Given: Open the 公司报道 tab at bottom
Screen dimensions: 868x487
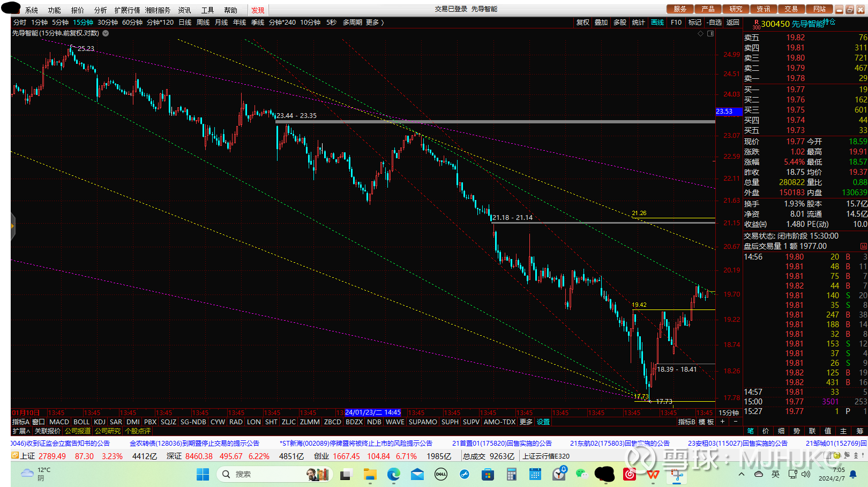Looking at the screenshot, I should click(78, 431).
